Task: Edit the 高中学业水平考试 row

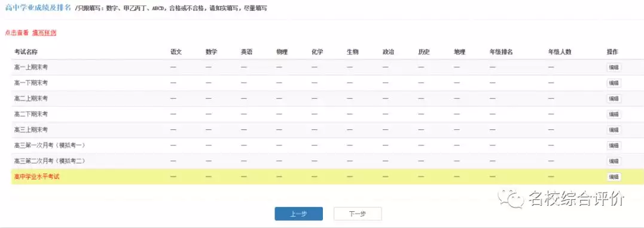Action: point(614,177)
